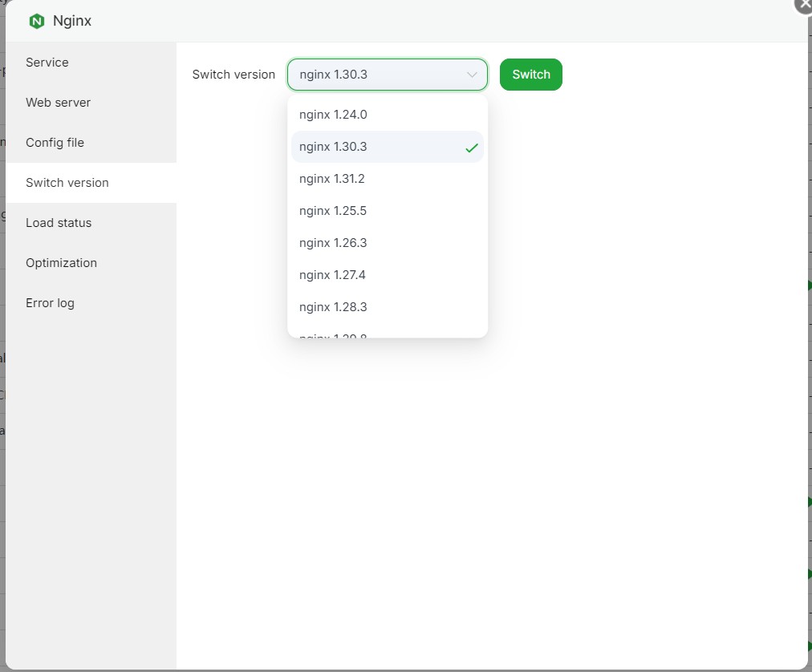The height and width of the screenshot is (672, 812).
Task: Choose checked nginx 1.30.3 option
Action: click(x=388, y=147)
